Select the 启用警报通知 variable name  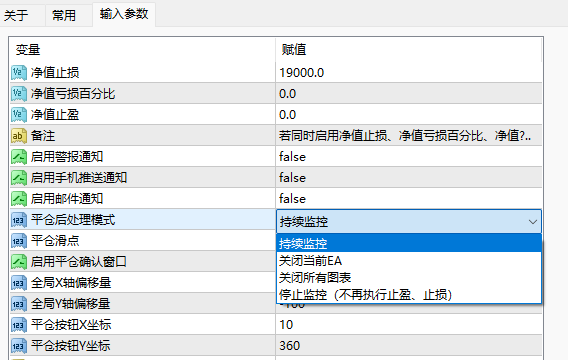pos(67,157)
